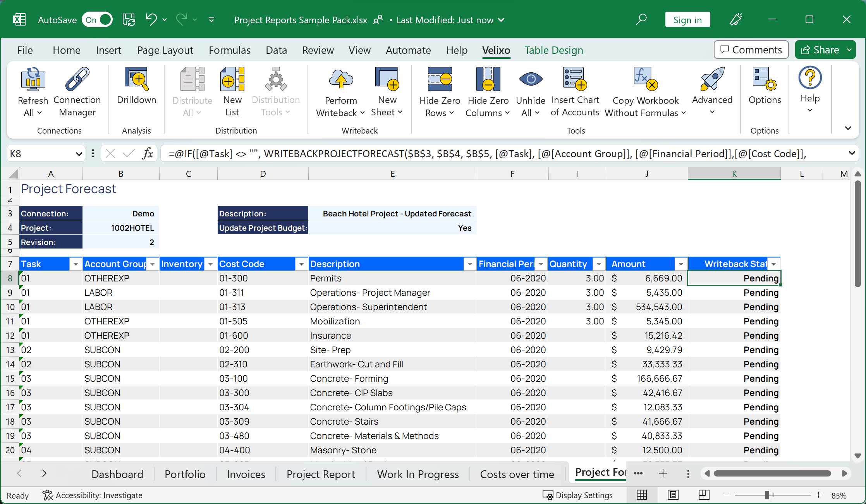Open Velixo Options gear icon

(765, 79)
